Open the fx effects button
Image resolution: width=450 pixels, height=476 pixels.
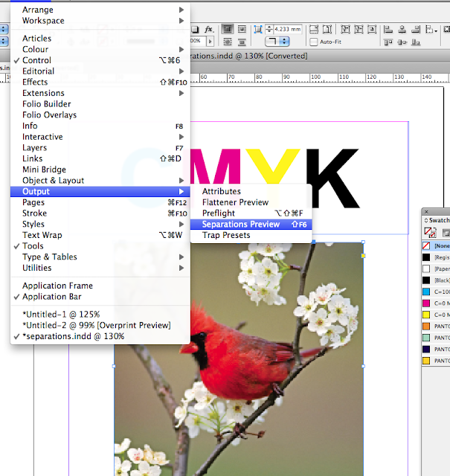[209, 30]
